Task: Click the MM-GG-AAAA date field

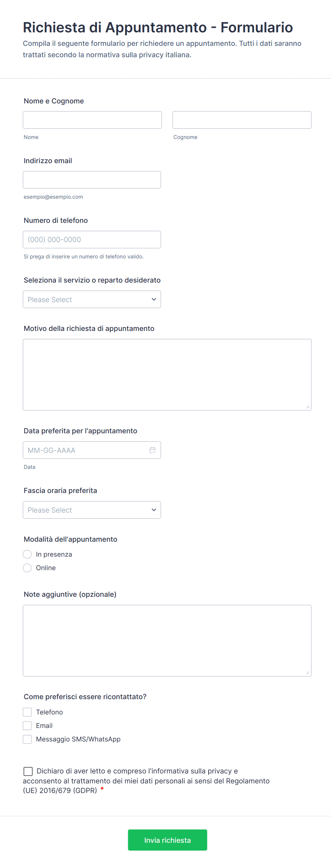Action: 85,450
